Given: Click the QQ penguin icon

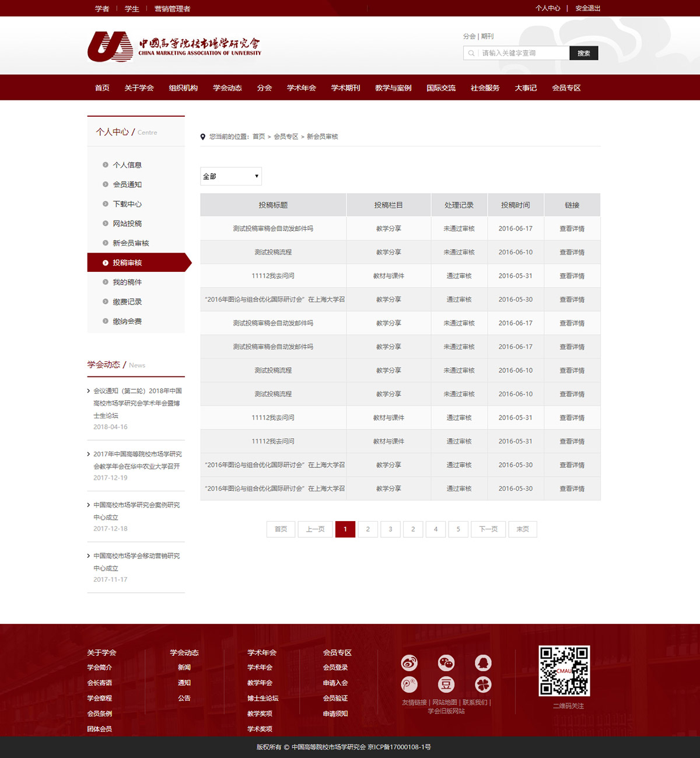Looking at the screenshot, I should point(483,663).
